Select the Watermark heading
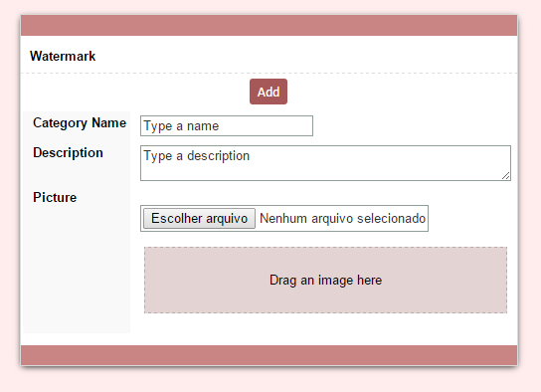Screen dimensions: 541x392 [63, 57]
